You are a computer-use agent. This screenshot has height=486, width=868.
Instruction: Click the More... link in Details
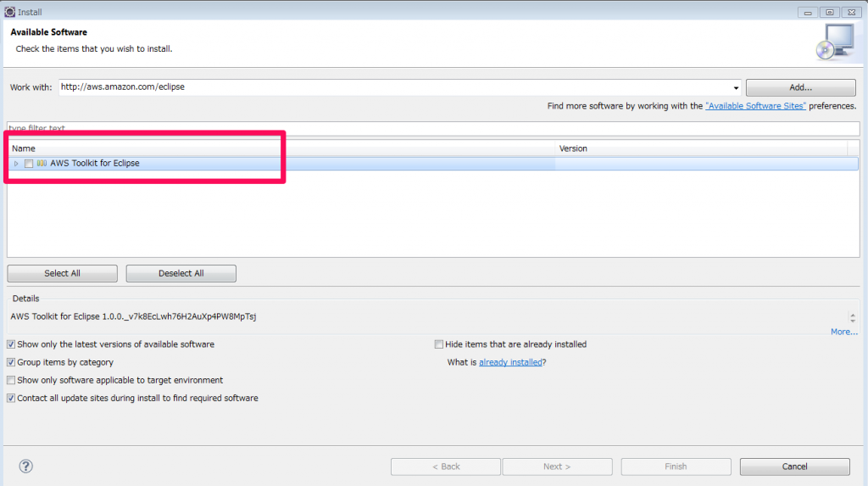(843, 332)
